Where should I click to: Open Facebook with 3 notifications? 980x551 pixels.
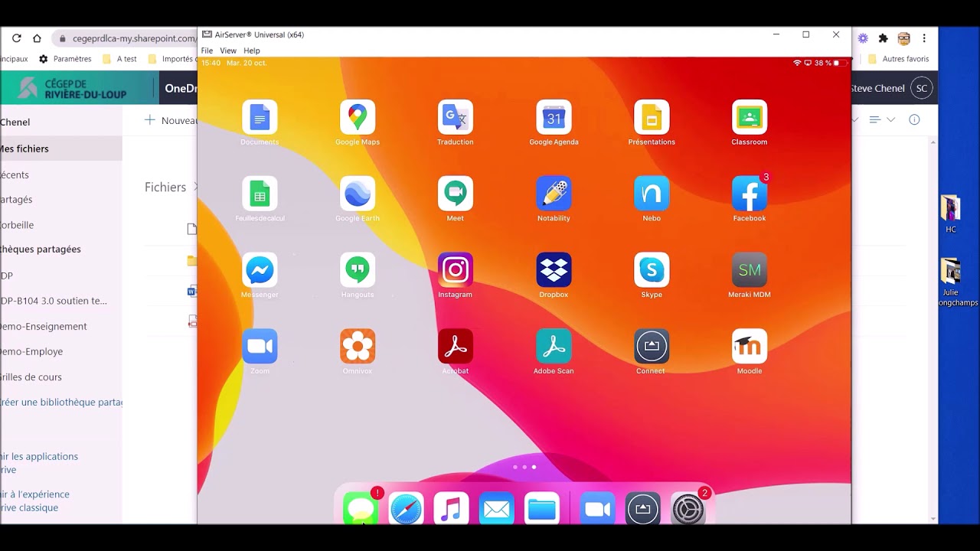pyautogui.click(x=750, y=194)
